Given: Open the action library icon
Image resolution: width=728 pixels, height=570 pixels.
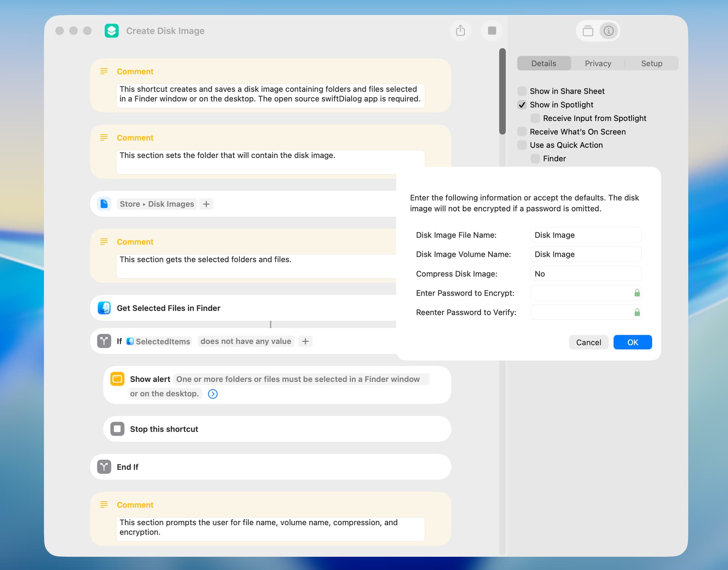Looking at the screenshot, I should click(588, 31).
